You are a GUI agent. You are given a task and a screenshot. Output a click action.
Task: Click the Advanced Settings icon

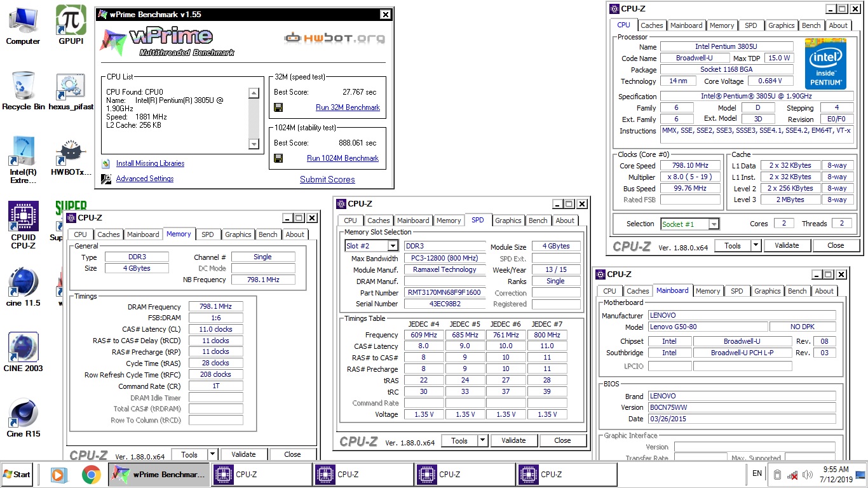(105, 179)
